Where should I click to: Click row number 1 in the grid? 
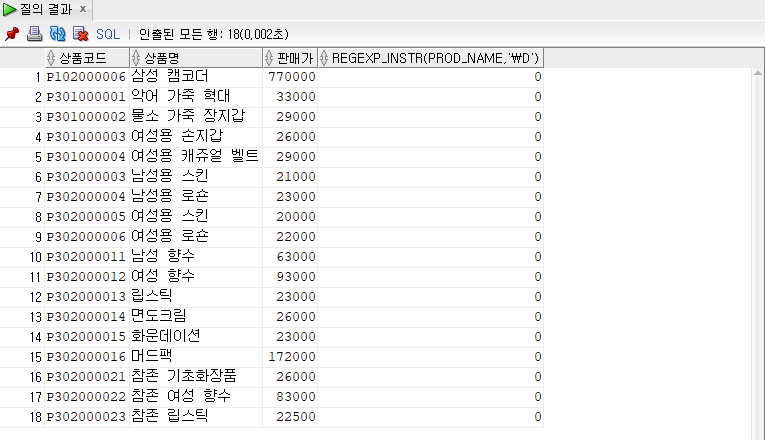(x=38, y=77)
